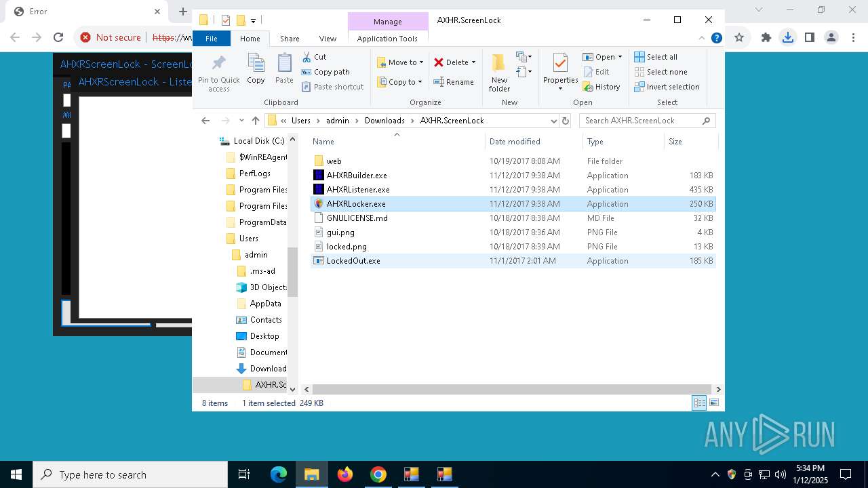This screenshot has width=868, height=488.
Task: Sort by Size column header
Action: [690, 142]
